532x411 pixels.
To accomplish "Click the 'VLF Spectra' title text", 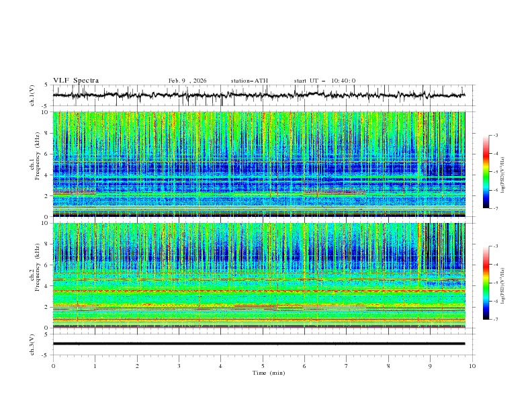I will pyautogui.click(x=76, y=81).
